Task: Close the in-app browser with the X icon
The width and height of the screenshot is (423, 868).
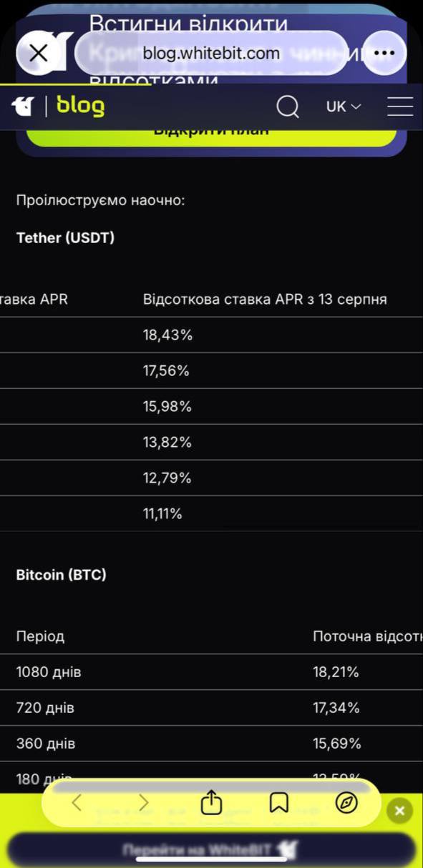Action: (39, 52)
